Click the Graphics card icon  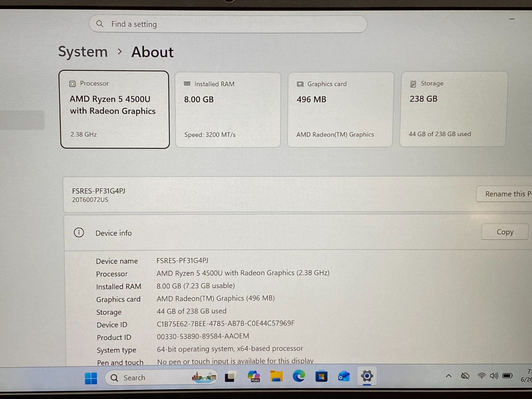pyautogui.click(x=300, y=84)
